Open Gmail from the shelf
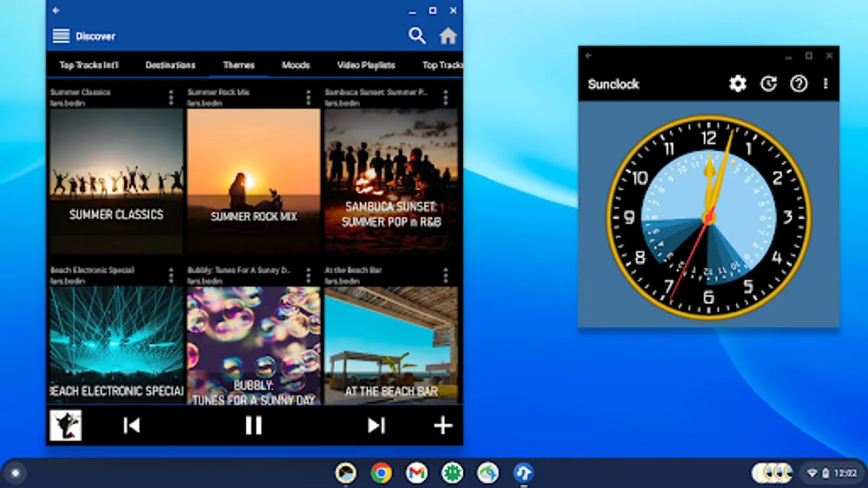 [x=417, y=473]
